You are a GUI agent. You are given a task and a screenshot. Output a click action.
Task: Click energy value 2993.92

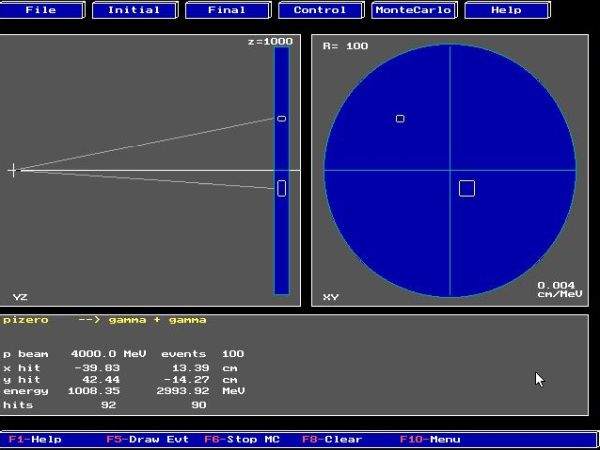click(x=183, y=391)
